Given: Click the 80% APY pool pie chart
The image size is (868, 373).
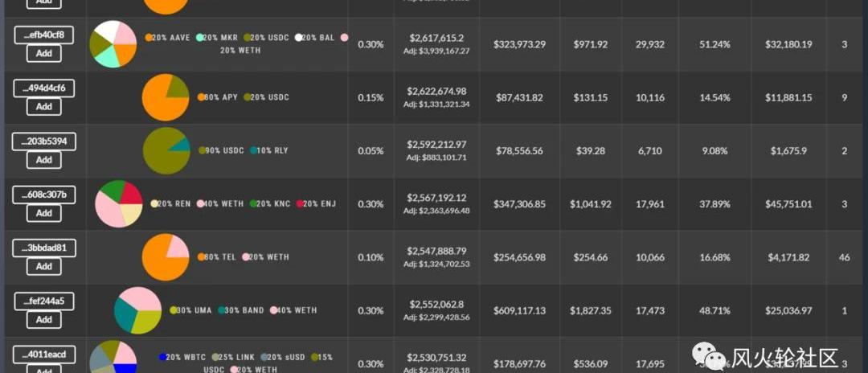Looking at the screenshot, I should pyautogui.click(x=166, y=97).
